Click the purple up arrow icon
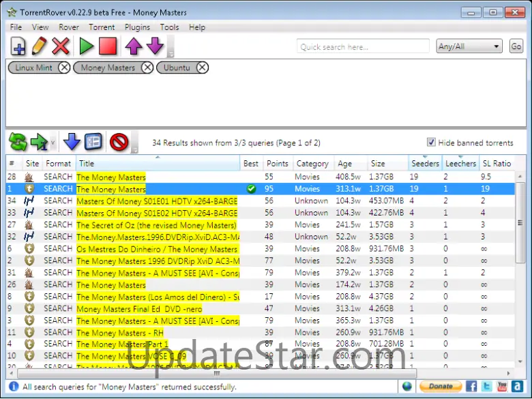This screenshot has height=399, width=532. pos(133,46)
